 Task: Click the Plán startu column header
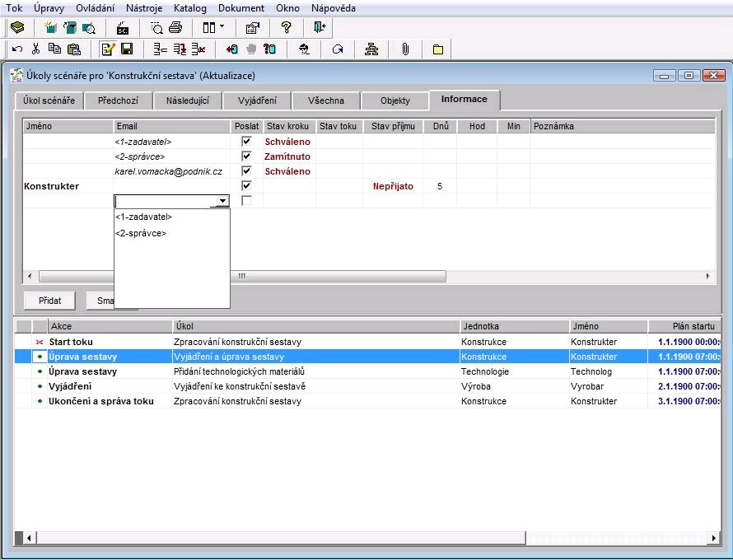[x=684, y=326]
